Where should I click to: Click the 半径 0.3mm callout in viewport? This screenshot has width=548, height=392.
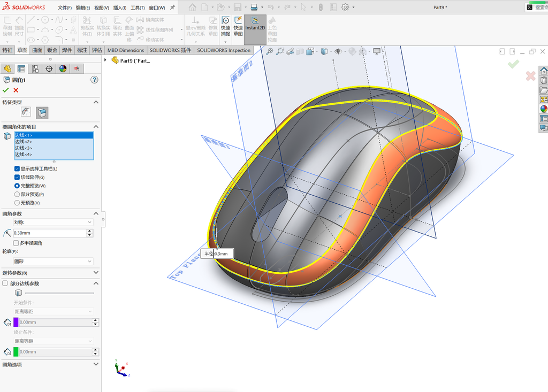pos(217,254)
